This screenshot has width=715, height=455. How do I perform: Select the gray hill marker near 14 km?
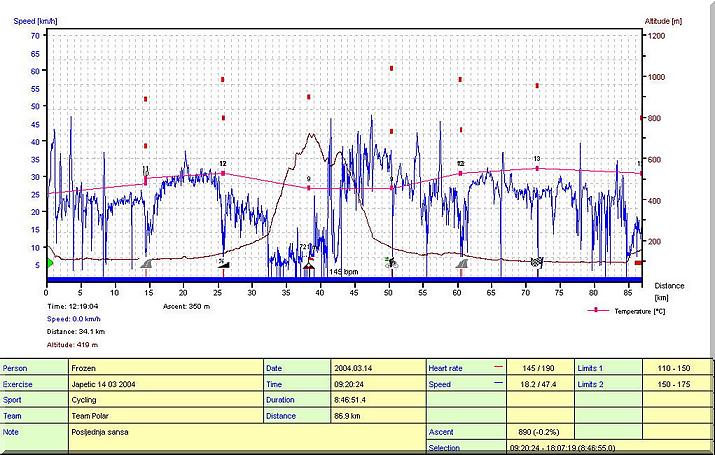[146, 264]
